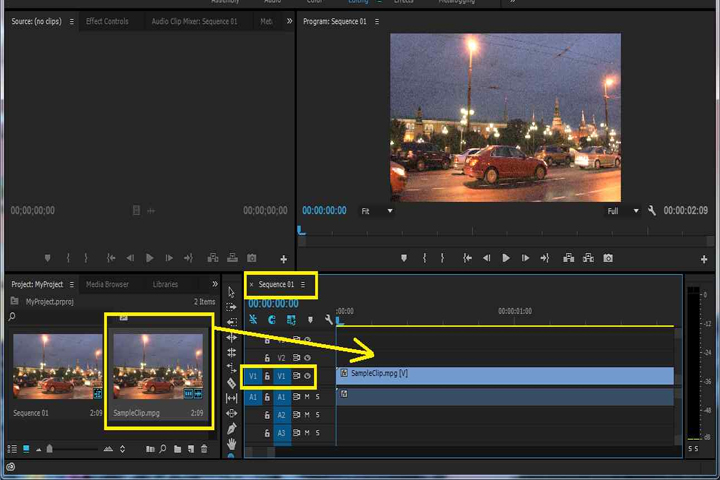Open the Fit zoom level dropdown
Image resolution: width=720 pixels, height=480 pixels.
pos(377,211)
